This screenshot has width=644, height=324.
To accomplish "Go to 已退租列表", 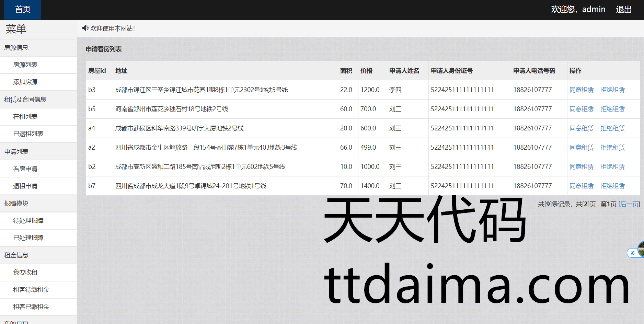I will (28, 134).
